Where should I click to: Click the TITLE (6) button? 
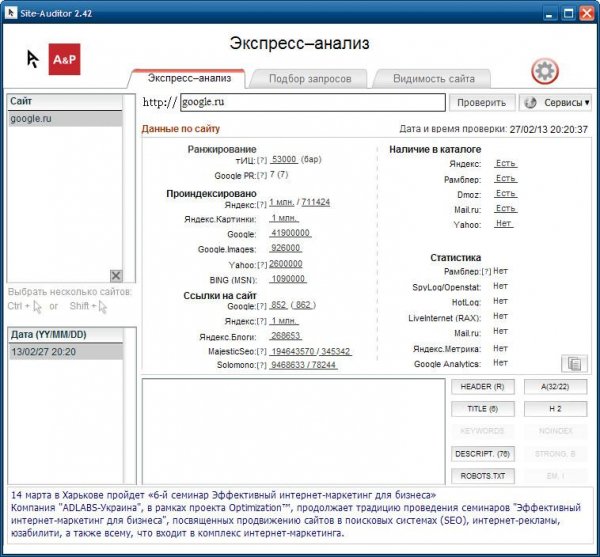click(x=483, y=409)
